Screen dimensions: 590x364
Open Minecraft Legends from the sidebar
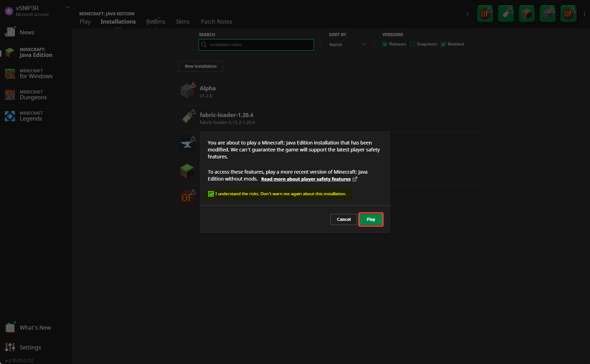click(x=33, y=116)
